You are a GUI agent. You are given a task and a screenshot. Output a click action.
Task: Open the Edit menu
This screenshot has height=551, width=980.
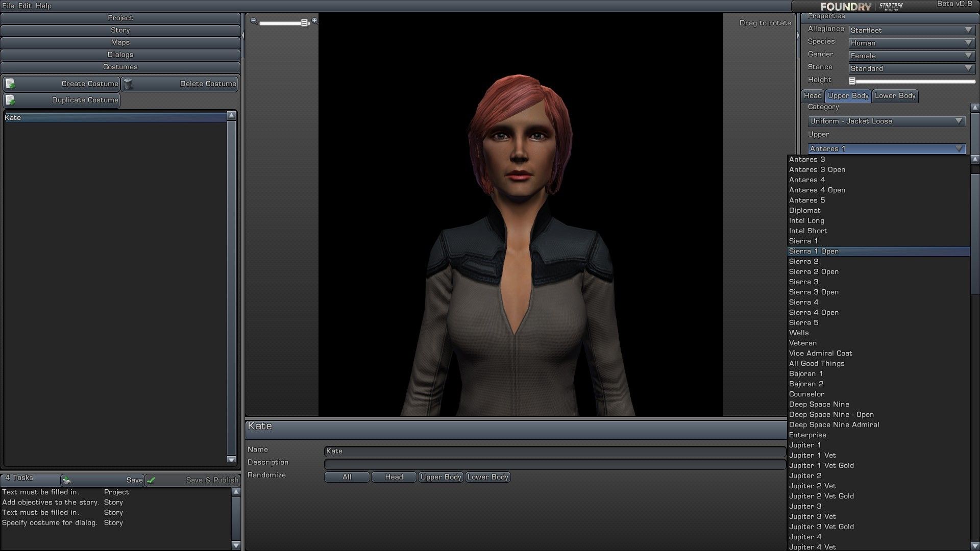click(25, 6)
